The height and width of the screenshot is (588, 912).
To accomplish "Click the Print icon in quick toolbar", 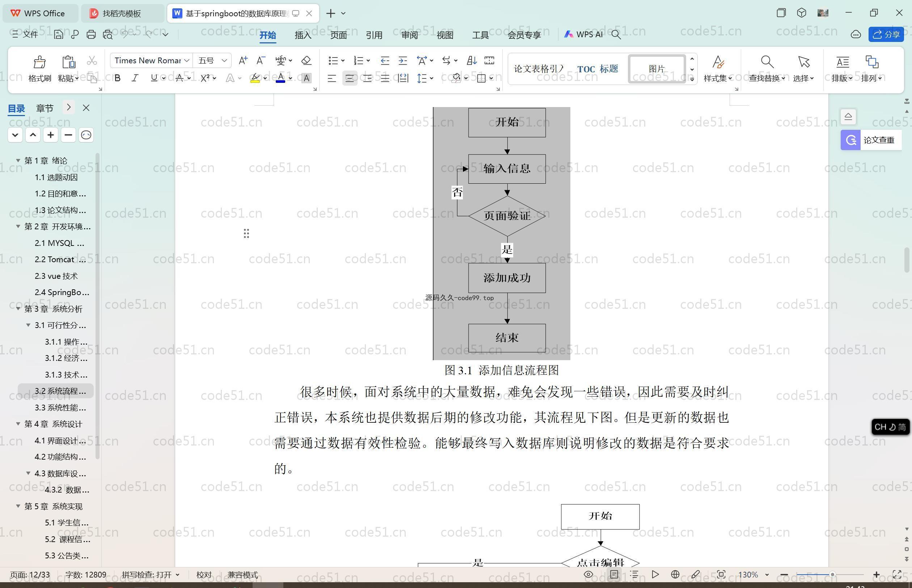I will point(91,34).
